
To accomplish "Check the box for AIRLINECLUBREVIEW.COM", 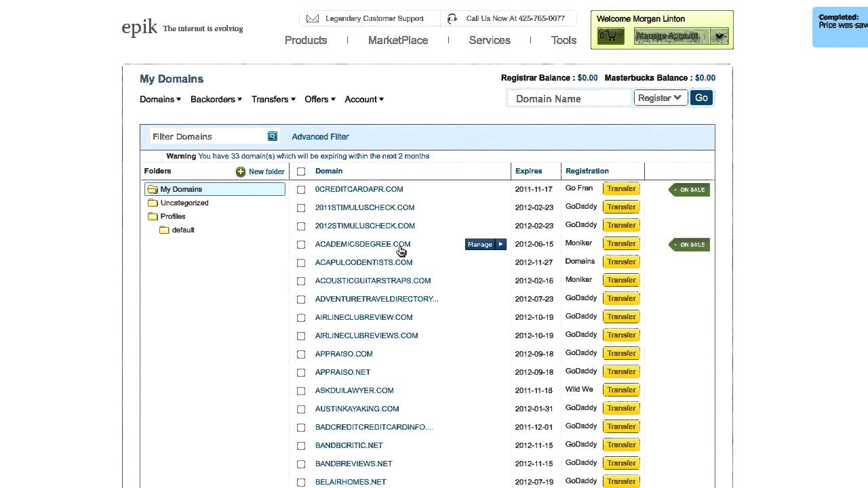I will (301, 318).
